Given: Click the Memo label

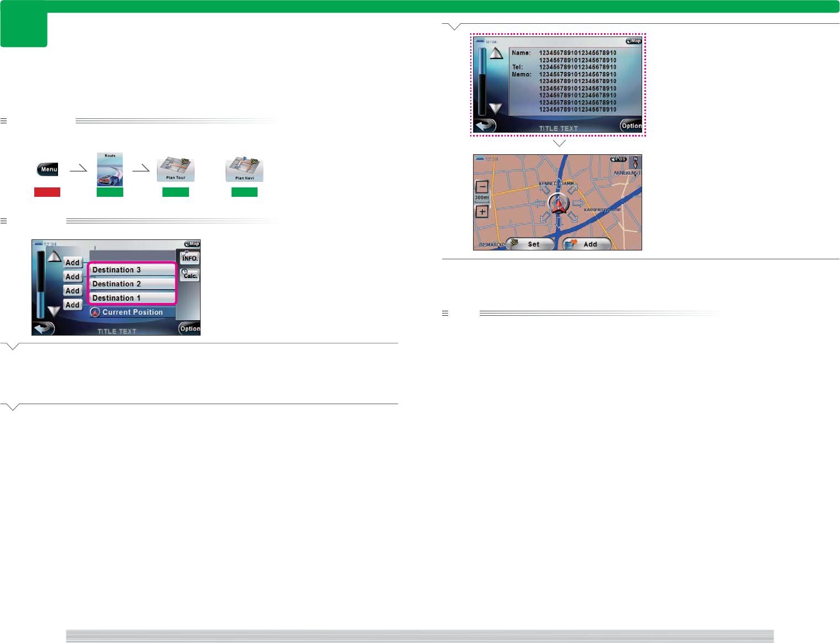Looking at the screenshot, I should [521, 74].
